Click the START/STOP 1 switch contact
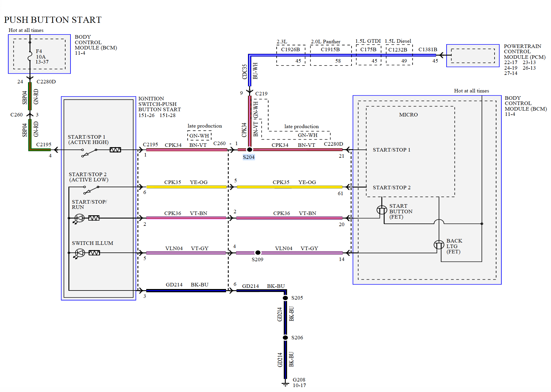Viewport: 551px width, 392px height. pos(89,152)
